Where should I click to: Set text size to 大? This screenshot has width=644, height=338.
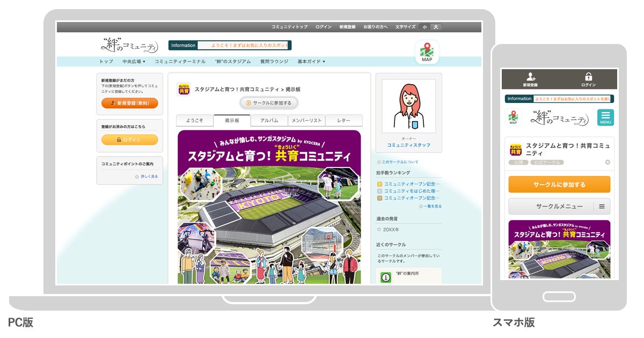point(436,27)
